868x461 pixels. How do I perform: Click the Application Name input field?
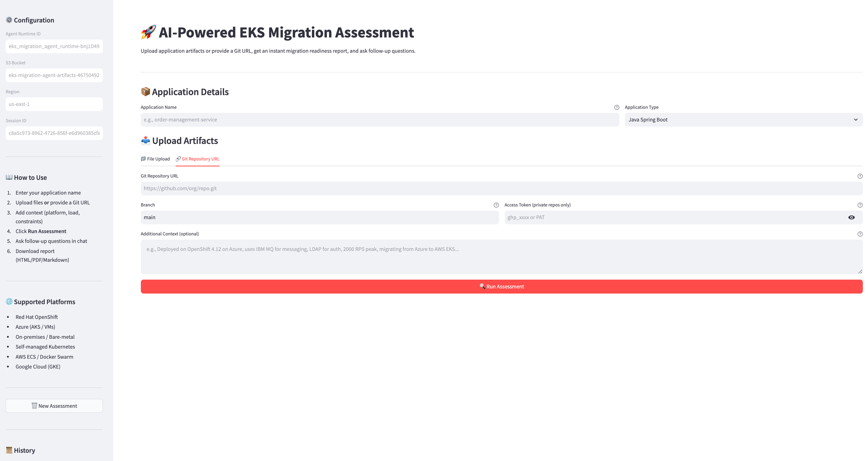point(380,120)
